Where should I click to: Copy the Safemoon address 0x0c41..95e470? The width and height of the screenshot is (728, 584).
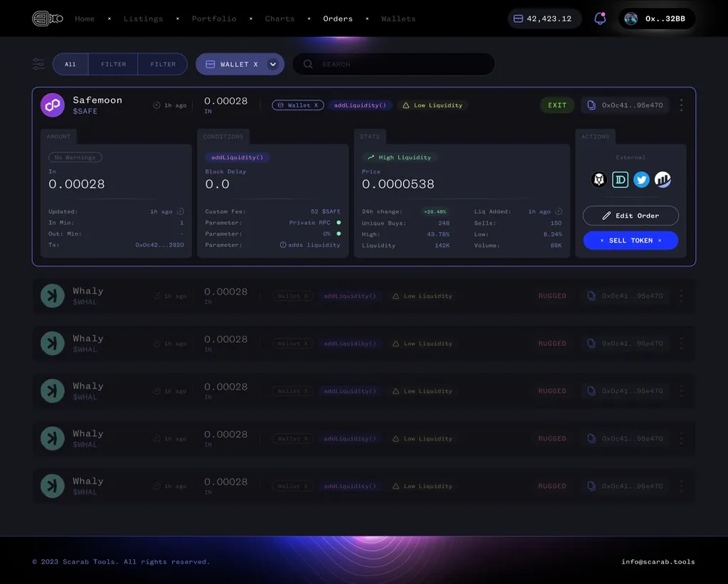coord(591,105)
